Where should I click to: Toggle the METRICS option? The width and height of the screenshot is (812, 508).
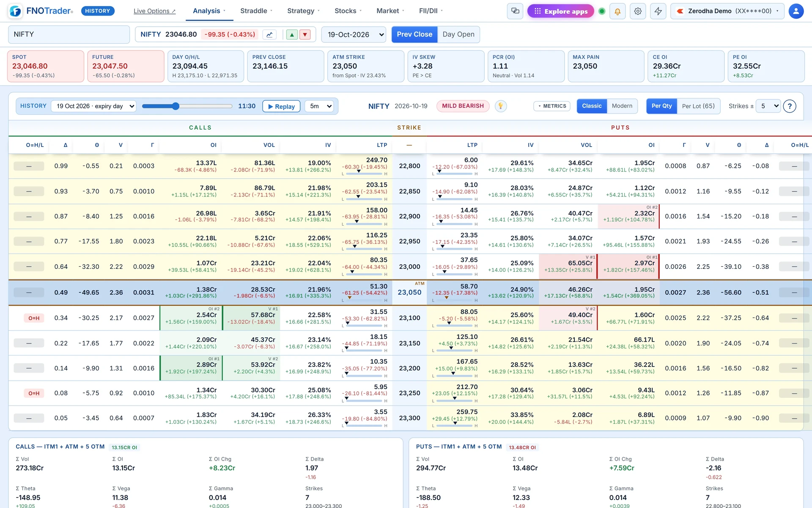(x=552, y=106)
